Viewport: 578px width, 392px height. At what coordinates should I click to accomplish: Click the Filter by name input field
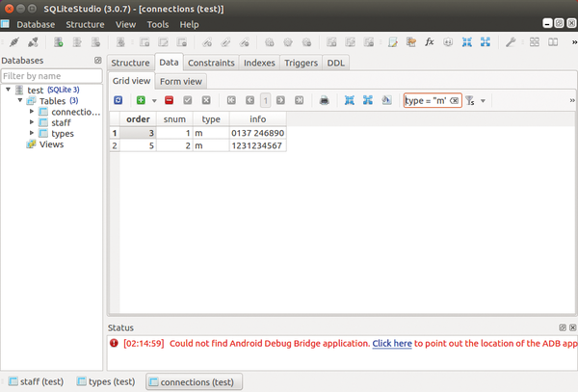click(51, 75)
